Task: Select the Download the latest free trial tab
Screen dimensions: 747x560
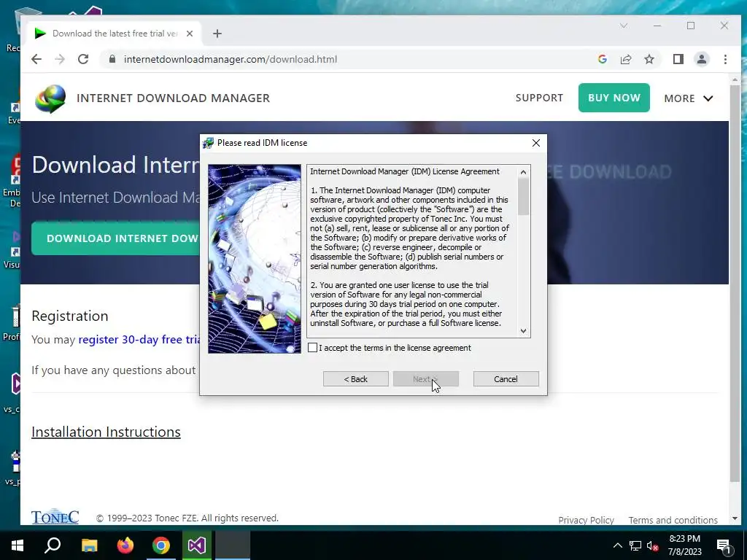Action: (115, 34)
